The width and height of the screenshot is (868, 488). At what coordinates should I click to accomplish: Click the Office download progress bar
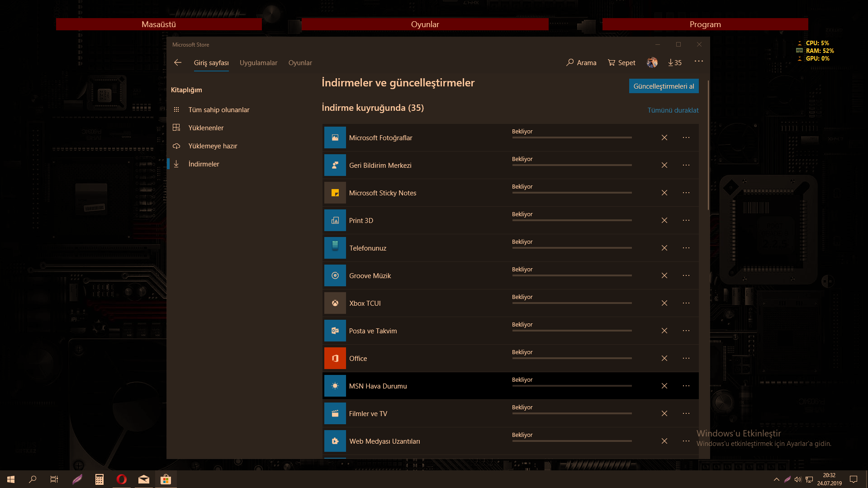[x=572, y=358]
